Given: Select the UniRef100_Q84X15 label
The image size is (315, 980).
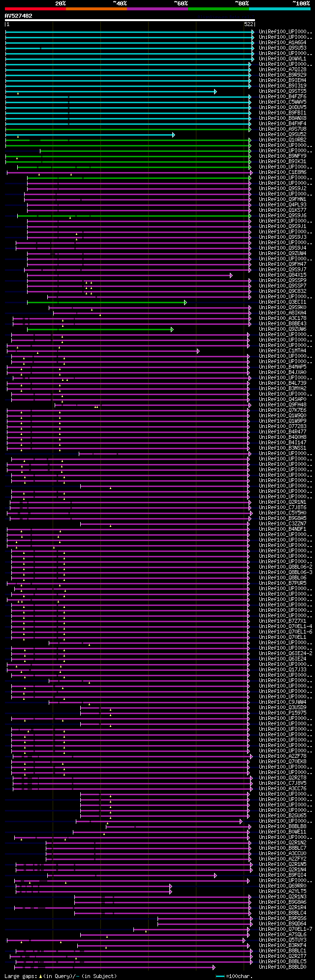Looking at the screenshot, I should pyautogui.click(x=283, y=275).
